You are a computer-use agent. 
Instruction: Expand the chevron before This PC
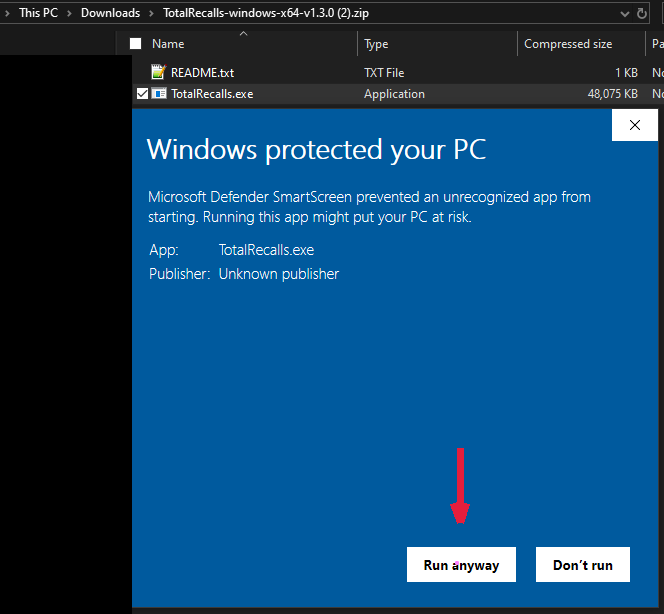click(7, 14)
